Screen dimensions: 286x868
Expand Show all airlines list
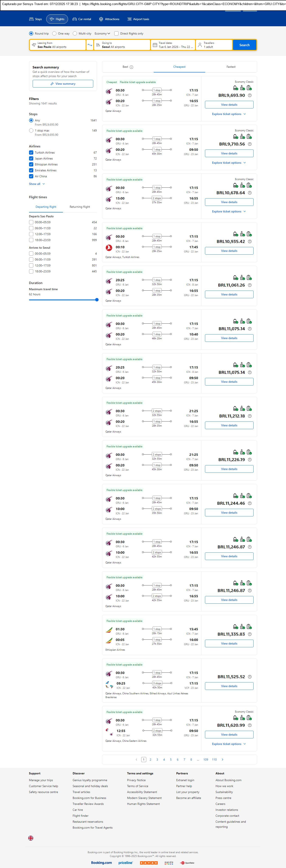37,184
